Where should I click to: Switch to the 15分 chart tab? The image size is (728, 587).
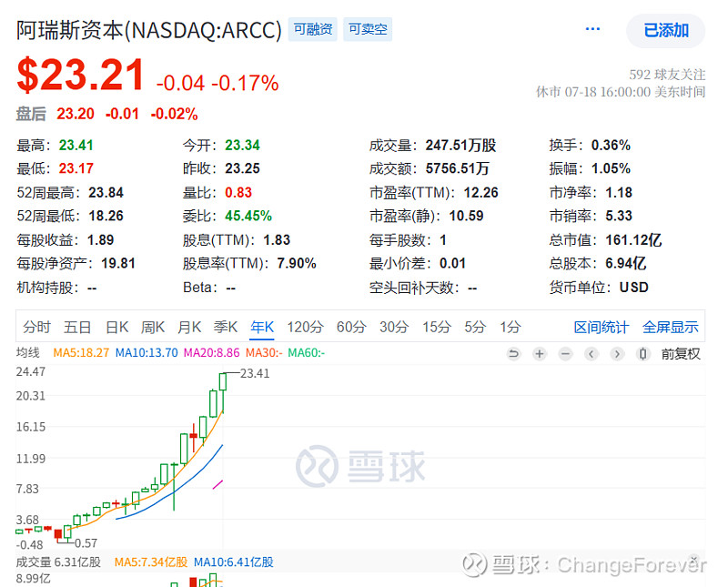tap(437, 327)
